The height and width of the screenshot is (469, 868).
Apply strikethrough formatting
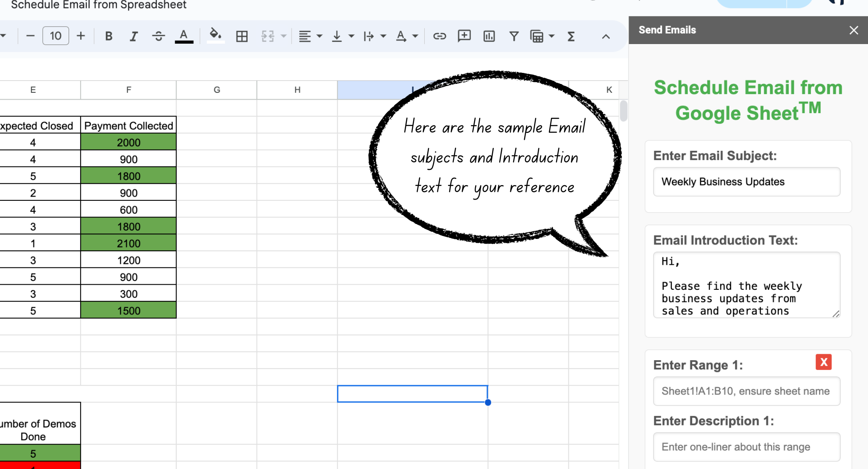(x=159, y=36)
